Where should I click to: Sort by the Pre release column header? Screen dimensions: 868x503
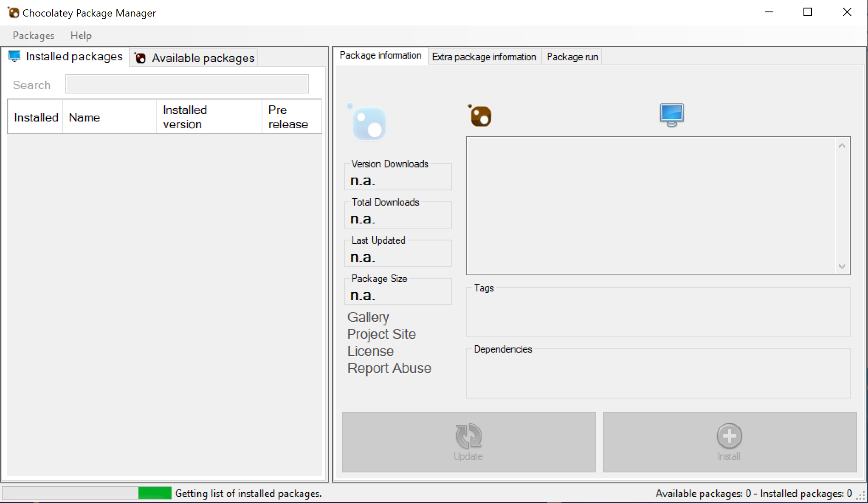point(292,117)
